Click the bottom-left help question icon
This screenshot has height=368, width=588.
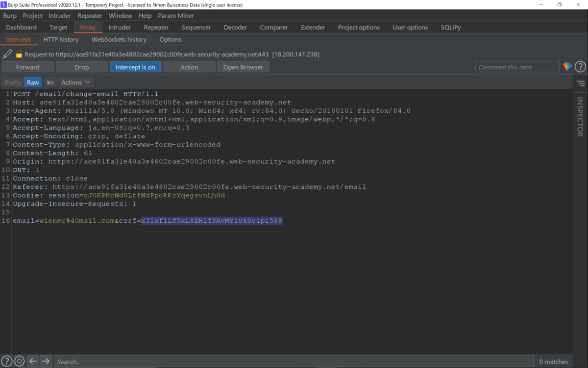[6, 361]
